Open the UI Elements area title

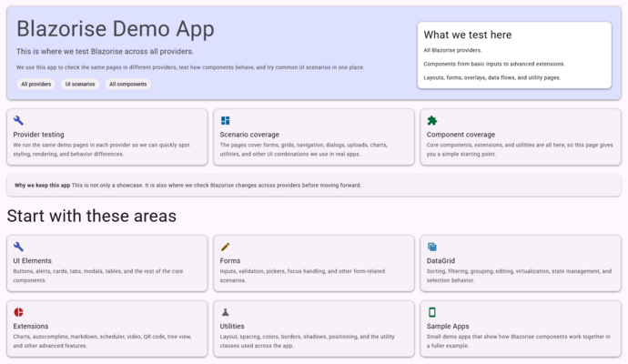click(33, 260)
